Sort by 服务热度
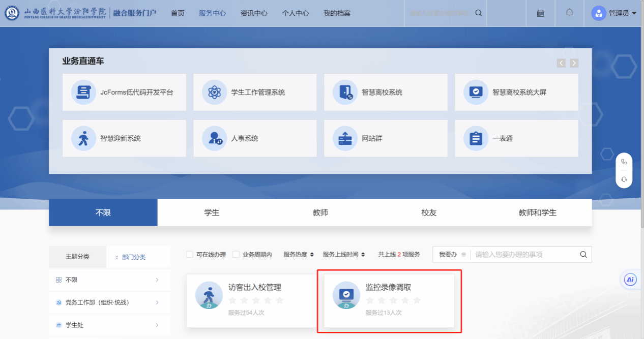This screenshot has width=644, height=339. (x=299, y=255)
